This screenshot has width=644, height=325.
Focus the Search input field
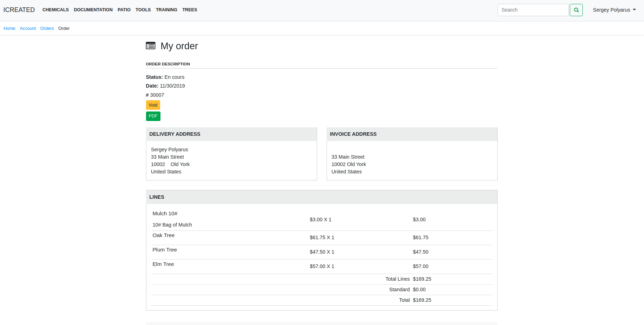click(533, 10)
